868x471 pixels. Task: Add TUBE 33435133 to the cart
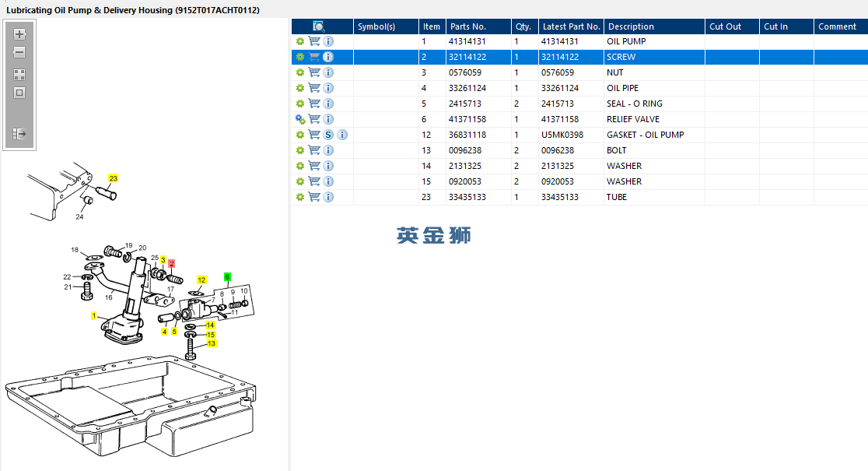[314, 197]
